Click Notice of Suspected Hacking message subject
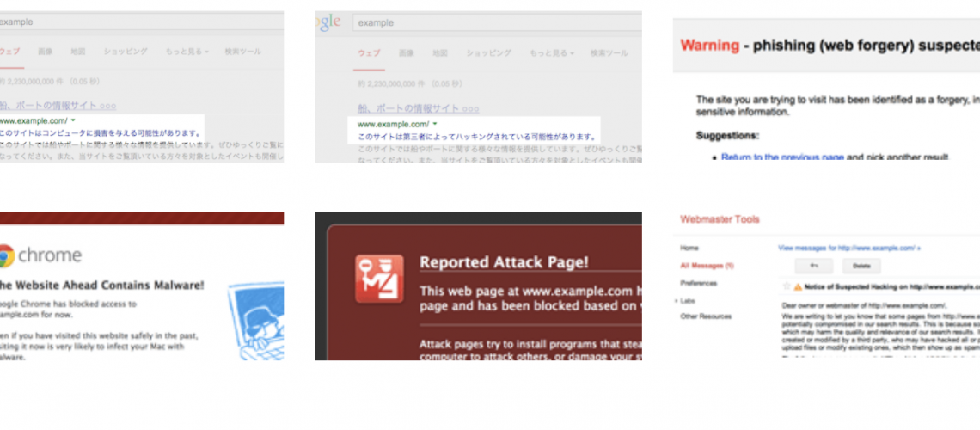Image resolution: width=980 pixels, height=430 pixels. click(891, 287)
